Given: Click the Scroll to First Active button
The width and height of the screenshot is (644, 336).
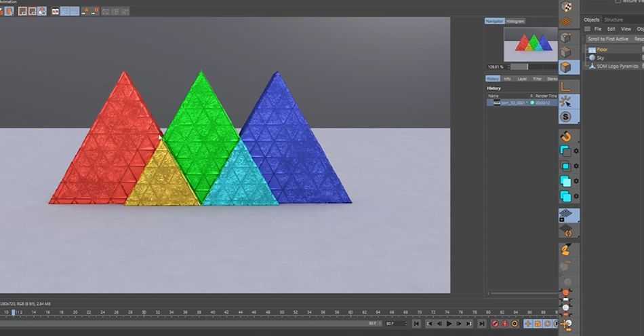Looking at the screenshot, I should [608, 39].
